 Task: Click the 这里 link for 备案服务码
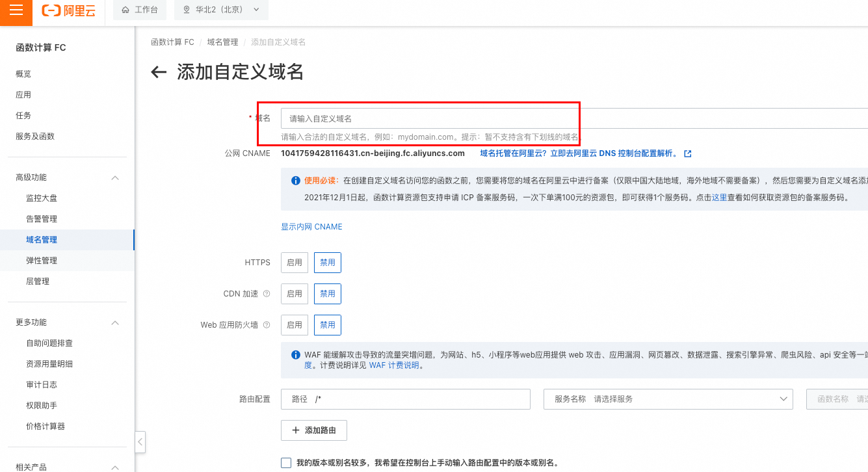pos(719,198)
